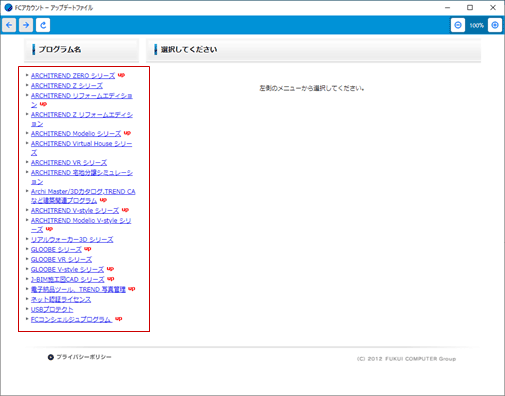Open 電子納品ツール、TREND 写真管理 link
Viewport: 505px width, 396px height.
coord(78,290)
